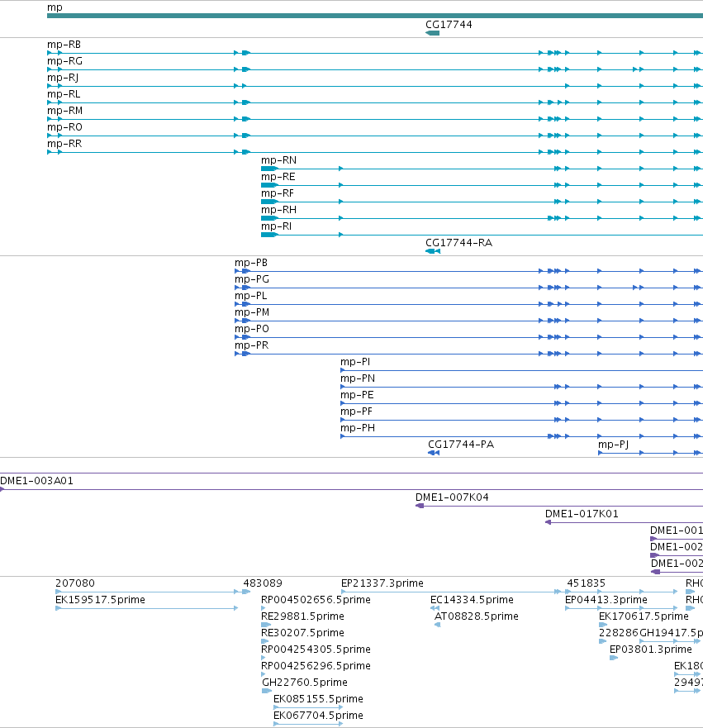This screenshot has height=728, width=703.
Task: Select transcript label mp-RI
Action: click(x=277, y=226)
